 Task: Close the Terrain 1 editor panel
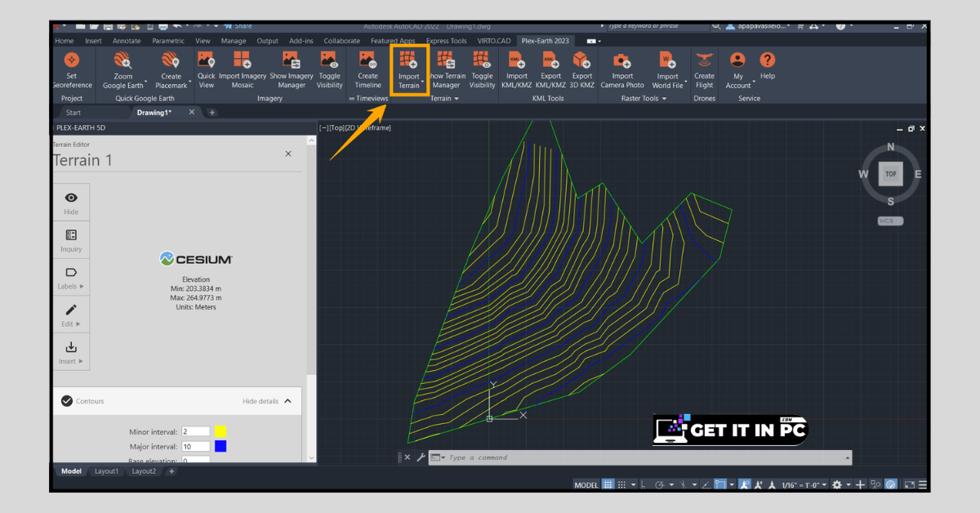(288, 154)
